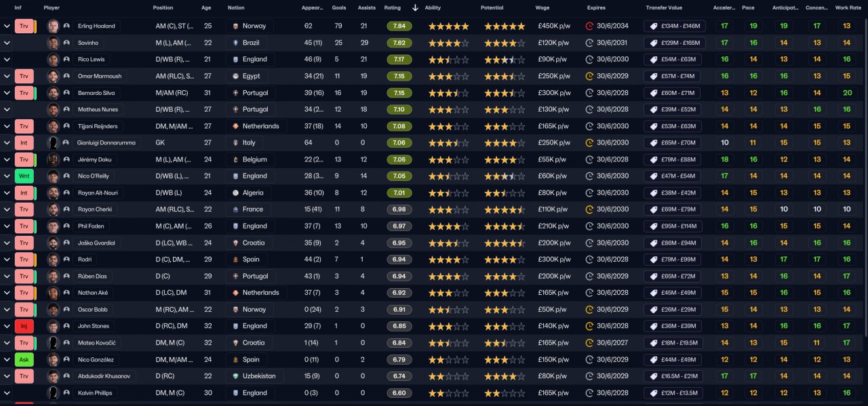Click the price tag icon in Rodri's transfer value
868x406 pixels.
tap(653, 260)
